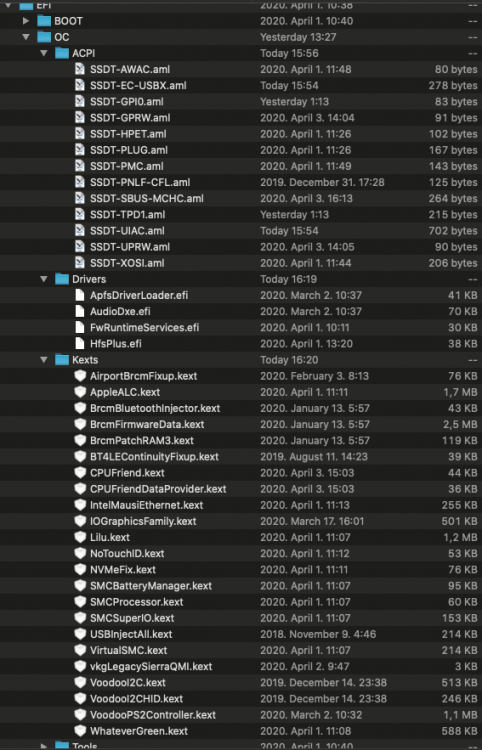Collapse the ACPI folder disclosure triangle
This screenshot has height=750, width=482.
click(44, 53)
